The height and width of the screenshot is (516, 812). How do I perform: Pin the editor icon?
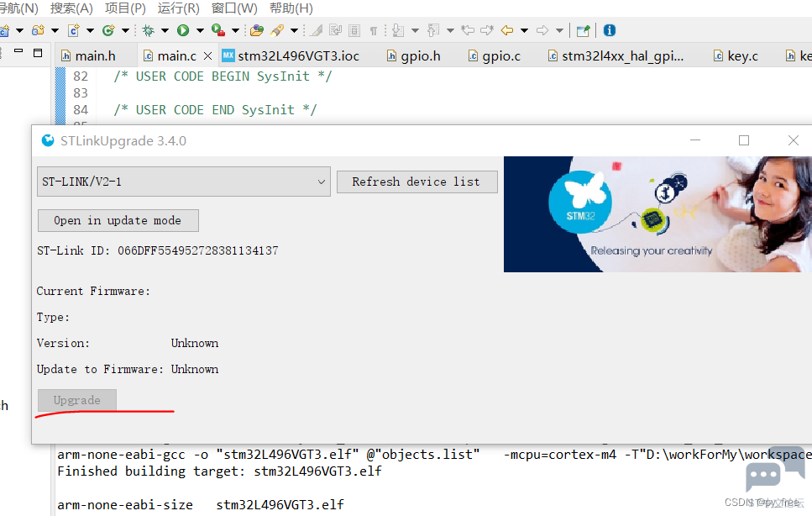(x=583, y=30)
